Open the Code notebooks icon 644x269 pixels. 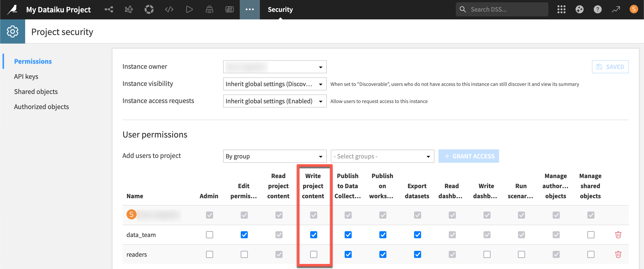[x=169, y=10]
